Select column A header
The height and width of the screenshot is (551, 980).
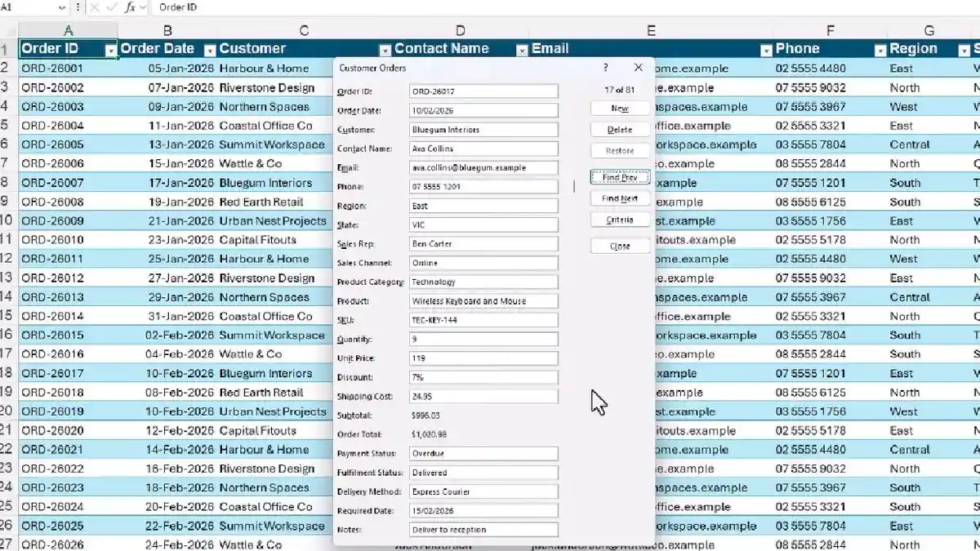69,31
